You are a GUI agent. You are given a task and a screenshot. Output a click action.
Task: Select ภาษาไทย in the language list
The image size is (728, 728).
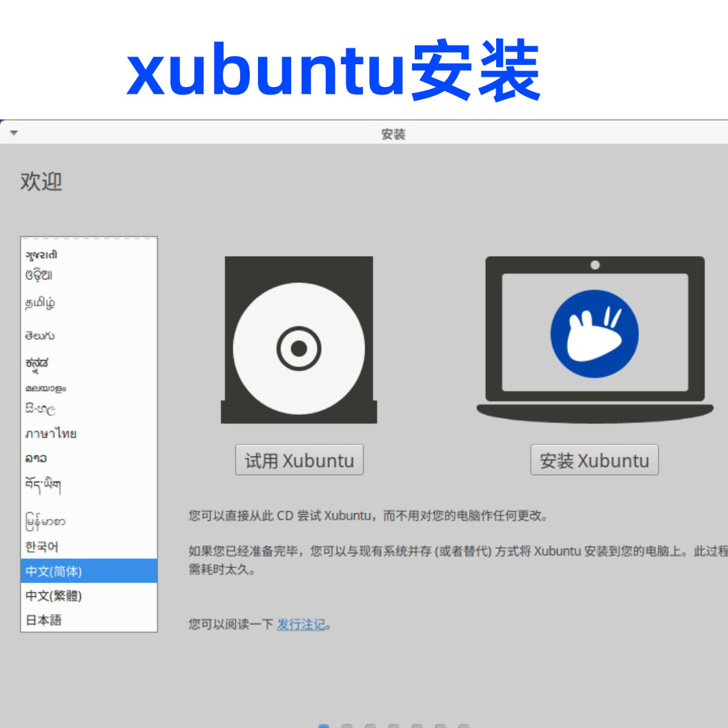(x=89, y=433)
